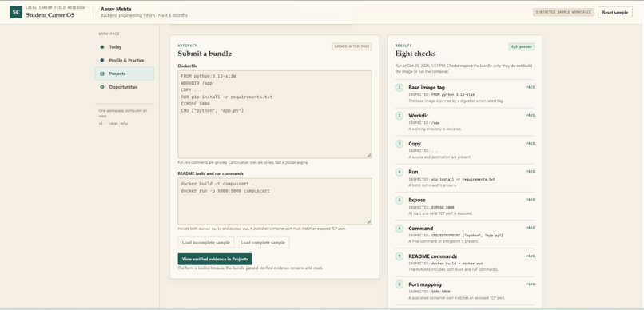Click the Synthetic Sample Workspace tag

563,12
